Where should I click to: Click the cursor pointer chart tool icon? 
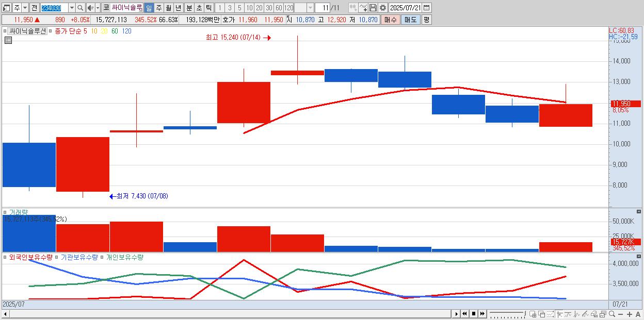[x=559, y=314]
